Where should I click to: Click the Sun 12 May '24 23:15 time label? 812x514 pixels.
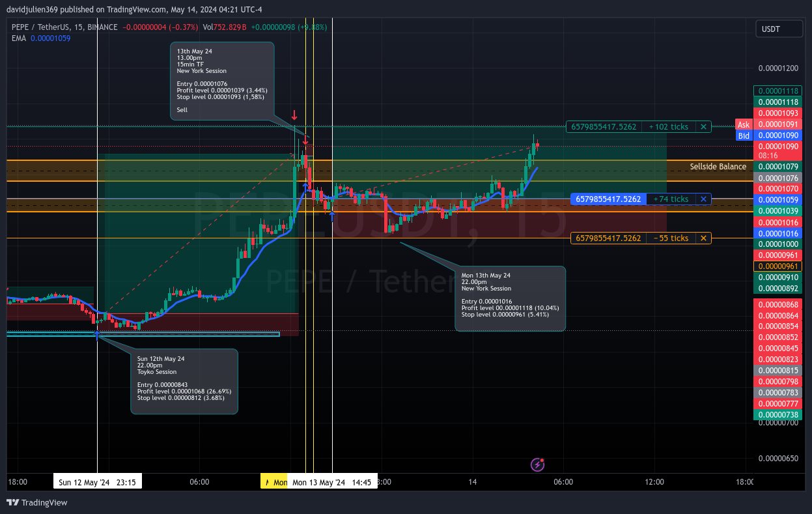coord(97,483)
